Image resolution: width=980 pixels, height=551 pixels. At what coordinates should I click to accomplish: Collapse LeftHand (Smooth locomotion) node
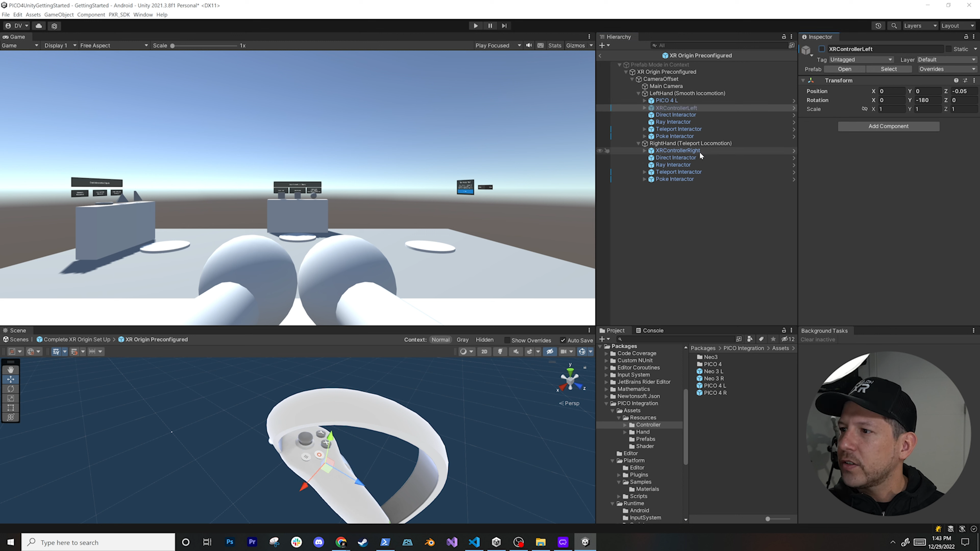point(638,93)
